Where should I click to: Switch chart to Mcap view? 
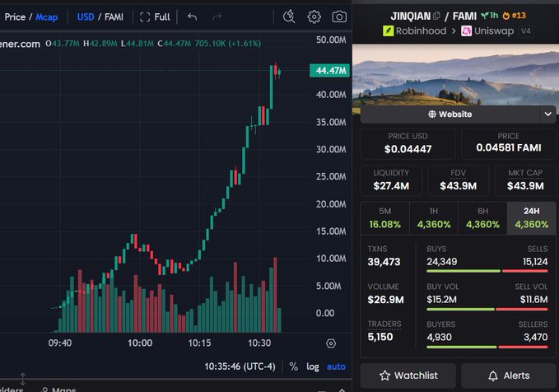click(46, 16)
